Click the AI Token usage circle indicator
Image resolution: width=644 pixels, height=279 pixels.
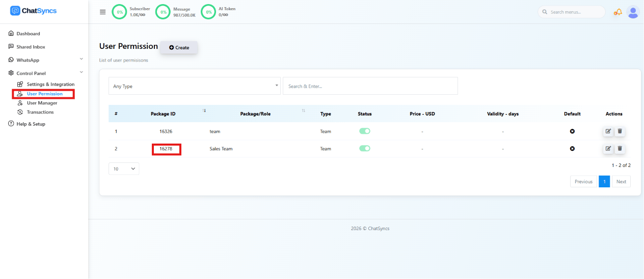coord(208,12)
